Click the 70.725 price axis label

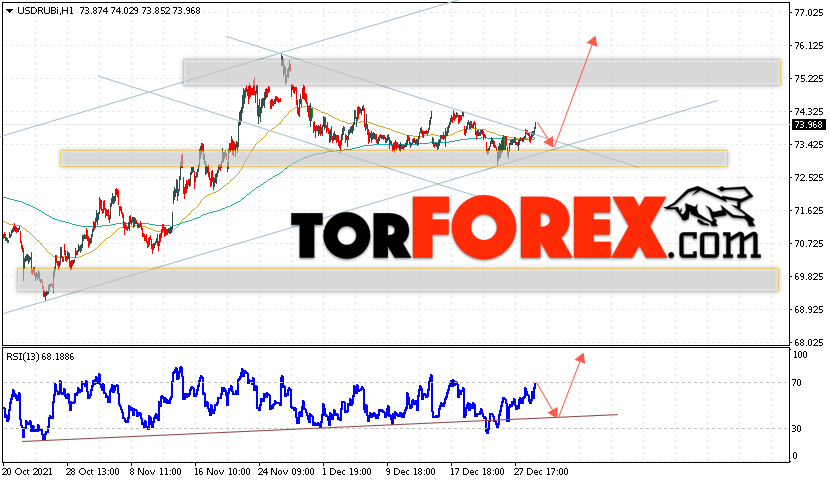point(809,244)
